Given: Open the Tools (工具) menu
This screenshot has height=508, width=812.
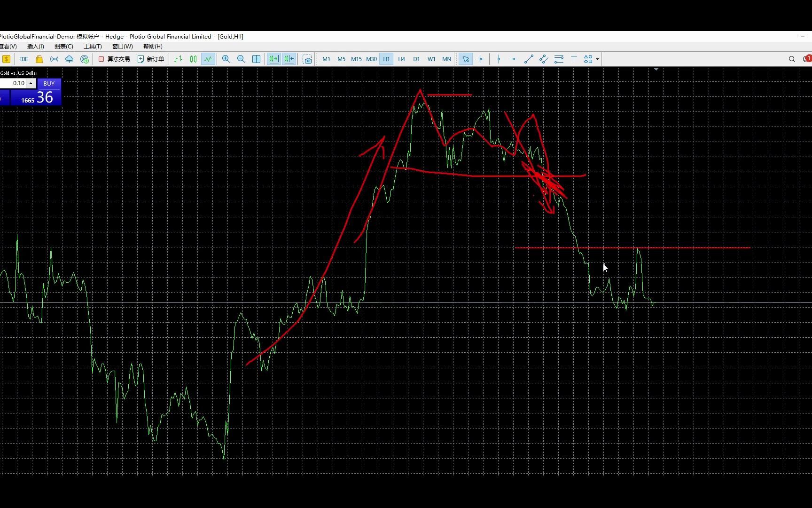Looking at the screenshot, I should pos(93,46).
